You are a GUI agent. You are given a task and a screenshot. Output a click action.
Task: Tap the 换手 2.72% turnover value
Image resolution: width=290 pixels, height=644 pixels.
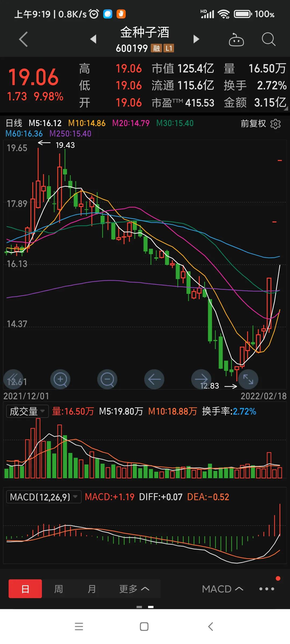255,86
